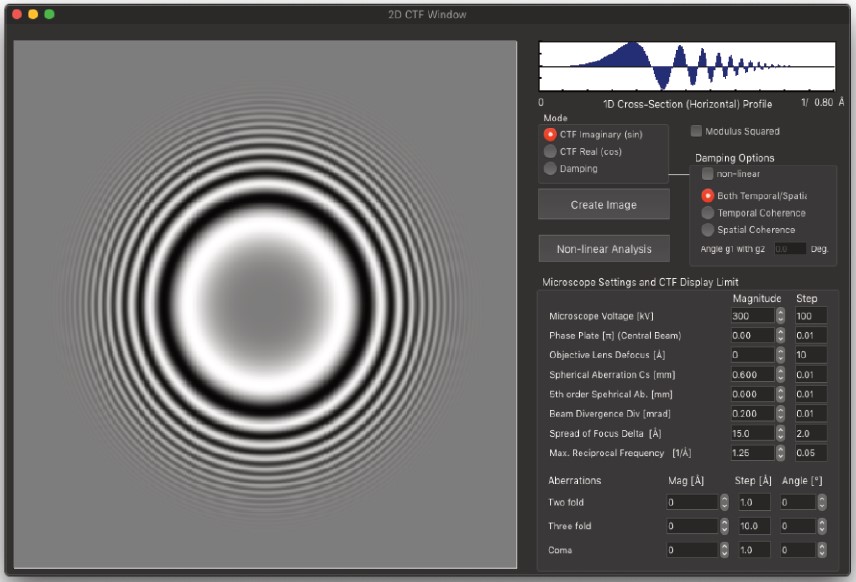Toggle the non-linear damping checkbox

point(708,174)
